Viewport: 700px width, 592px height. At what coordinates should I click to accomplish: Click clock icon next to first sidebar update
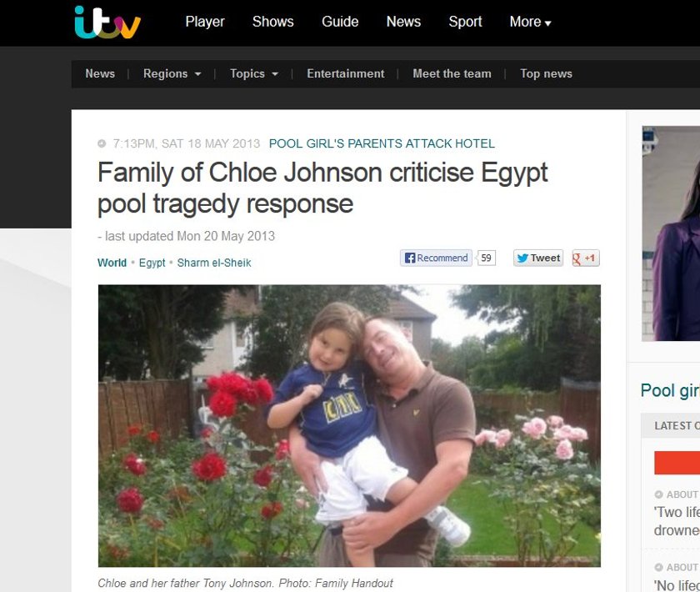pos(658,494)
